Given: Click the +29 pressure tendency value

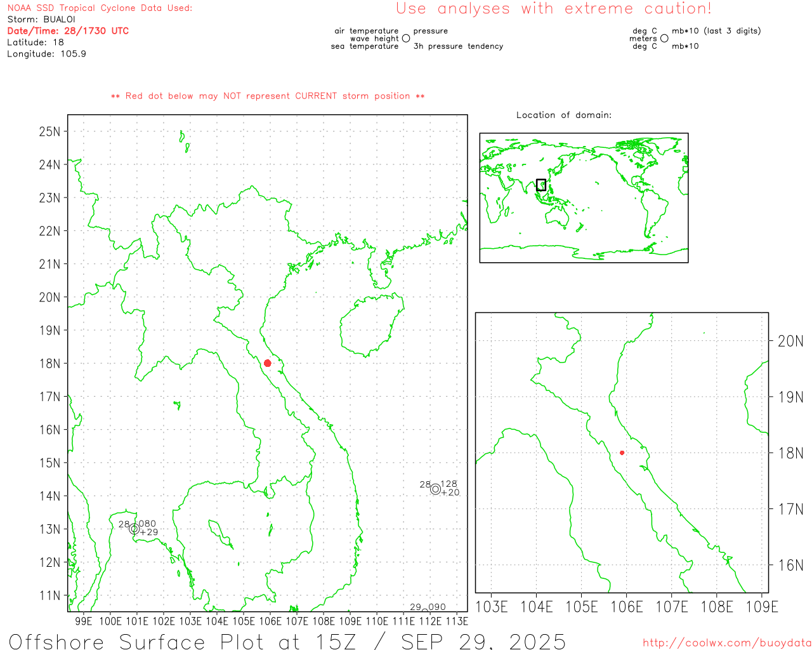Looking at the screenshot, I should [148, 533].
